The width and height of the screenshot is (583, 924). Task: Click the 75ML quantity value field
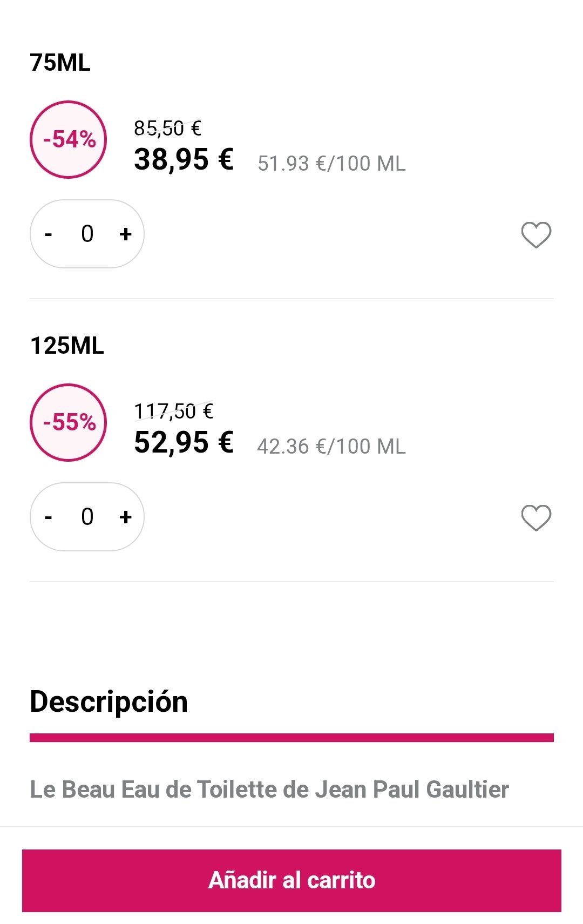(87, 234)
